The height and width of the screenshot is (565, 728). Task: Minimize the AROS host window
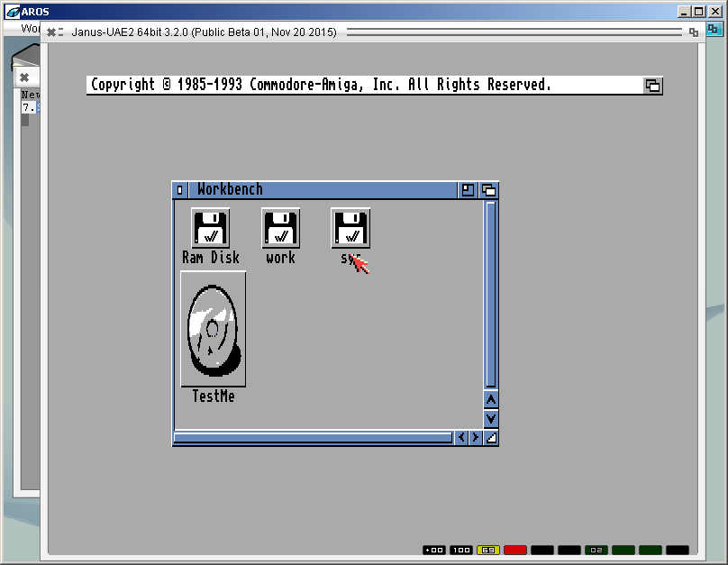pyautogui.click(x=684, y=12)
